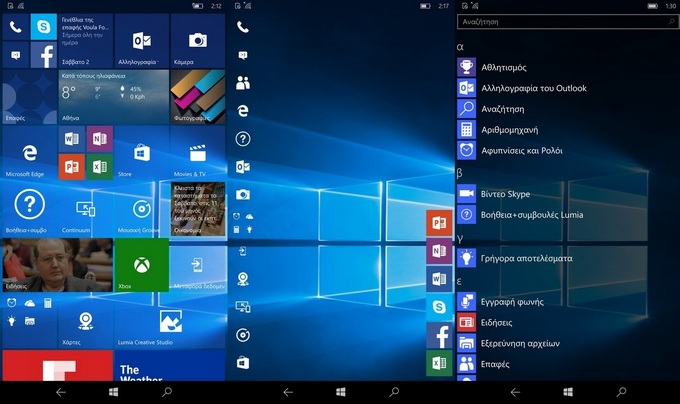Viewport: 680px width, 404px height.
Task: Open the Βοήθεια+συμβο help tile
Action: [x=30, y=209]
